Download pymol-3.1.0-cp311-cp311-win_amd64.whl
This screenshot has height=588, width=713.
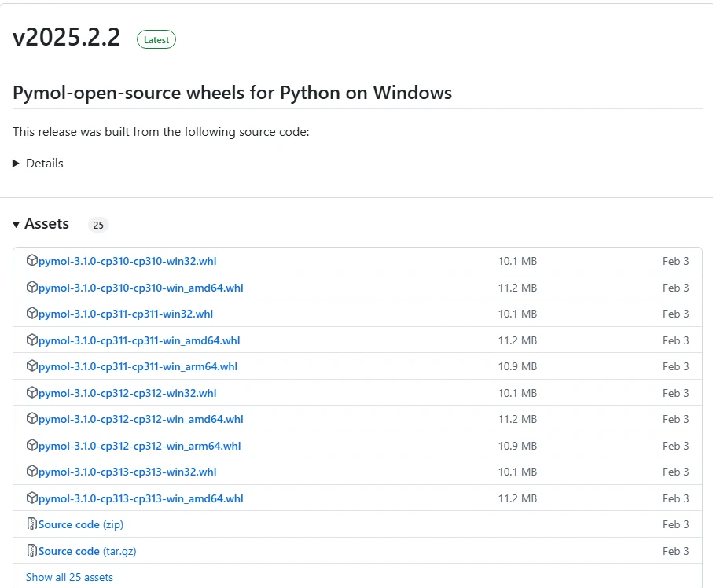139,340
